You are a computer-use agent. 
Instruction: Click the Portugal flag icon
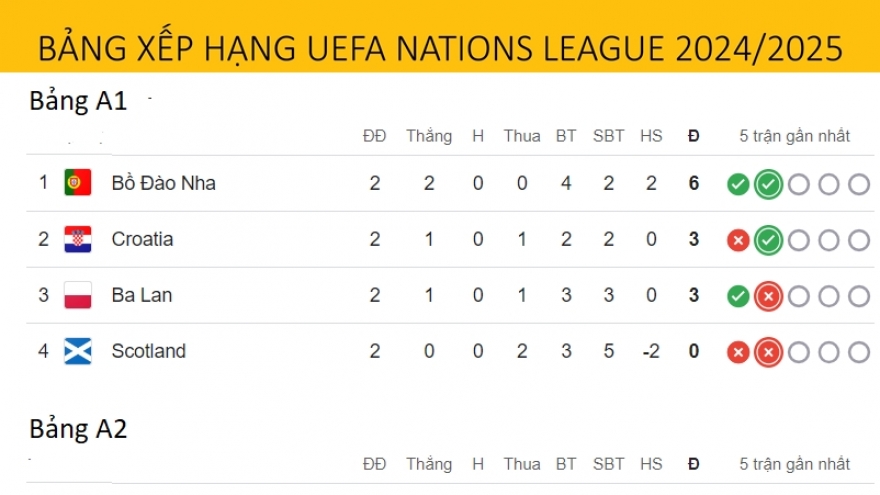click(x=78, y=183)
